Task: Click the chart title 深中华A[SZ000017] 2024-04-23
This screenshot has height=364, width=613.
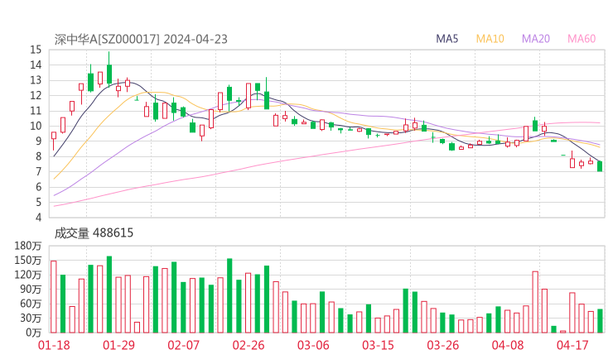Action: click(x=141, y=40)
